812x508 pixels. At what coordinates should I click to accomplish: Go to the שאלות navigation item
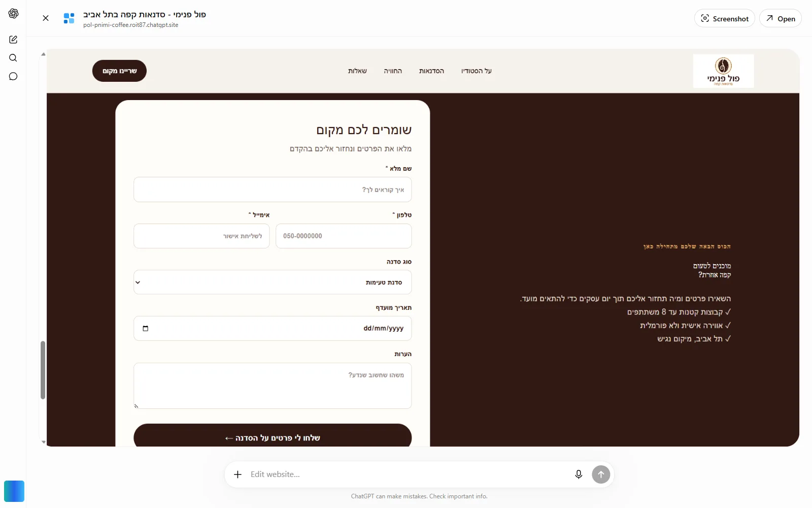(x=357, y=71)
